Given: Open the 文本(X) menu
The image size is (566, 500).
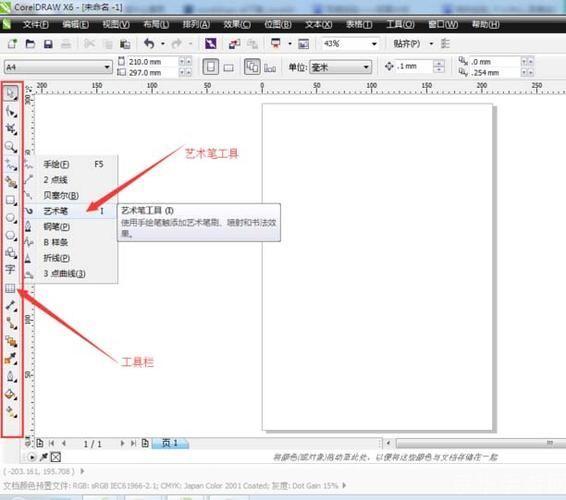Looking at the screenshot, I should click(318, 25).
